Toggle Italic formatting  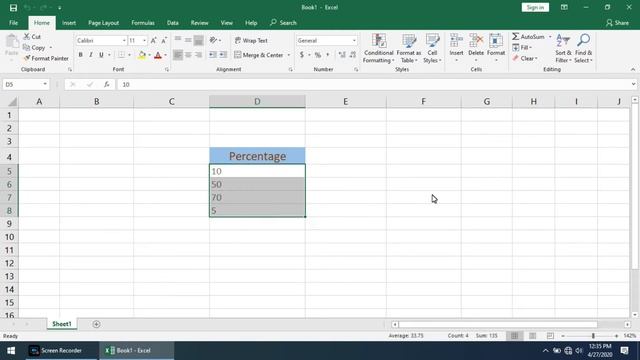tap(91, 55)
